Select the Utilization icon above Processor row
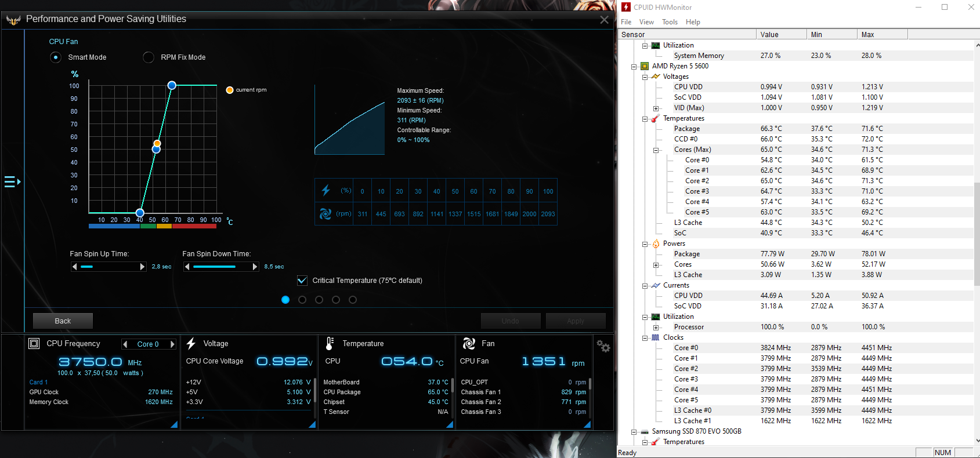This screenshot has width=980, height=458. pyautogui.click(x=656, y=317)
